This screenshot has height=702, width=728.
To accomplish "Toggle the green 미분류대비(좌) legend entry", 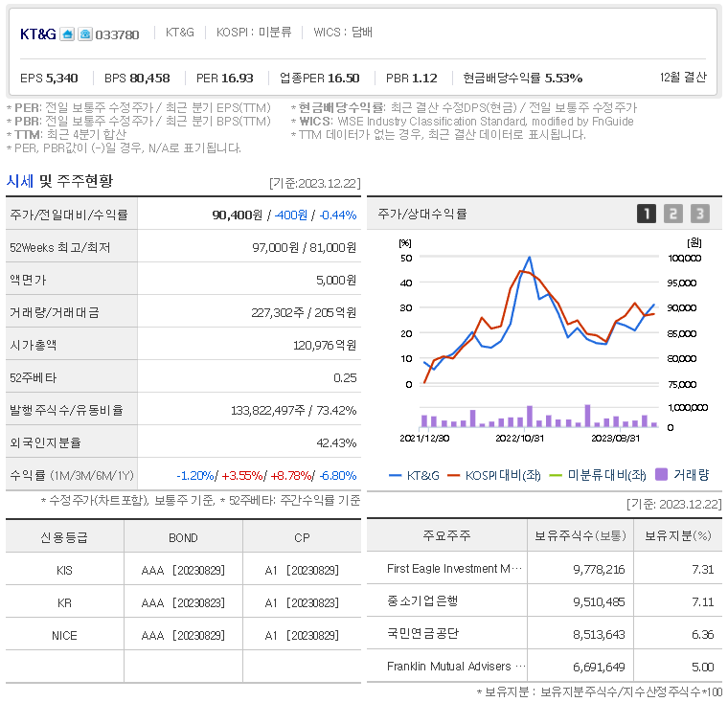I will (x=598, y=475).
